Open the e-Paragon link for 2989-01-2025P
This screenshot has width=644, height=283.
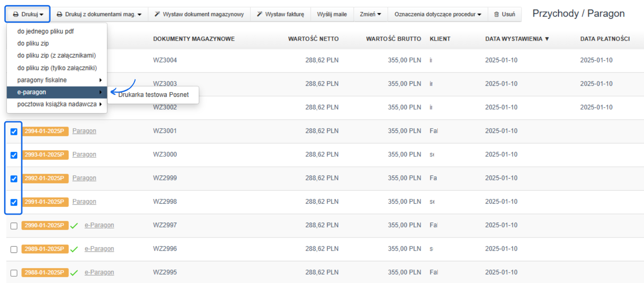tap(99, 249)
